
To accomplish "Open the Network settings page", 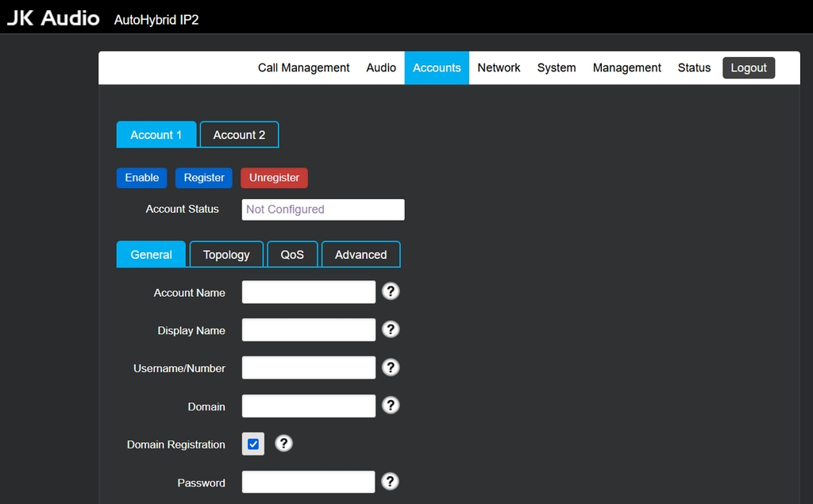I will (x=499, y=68).
